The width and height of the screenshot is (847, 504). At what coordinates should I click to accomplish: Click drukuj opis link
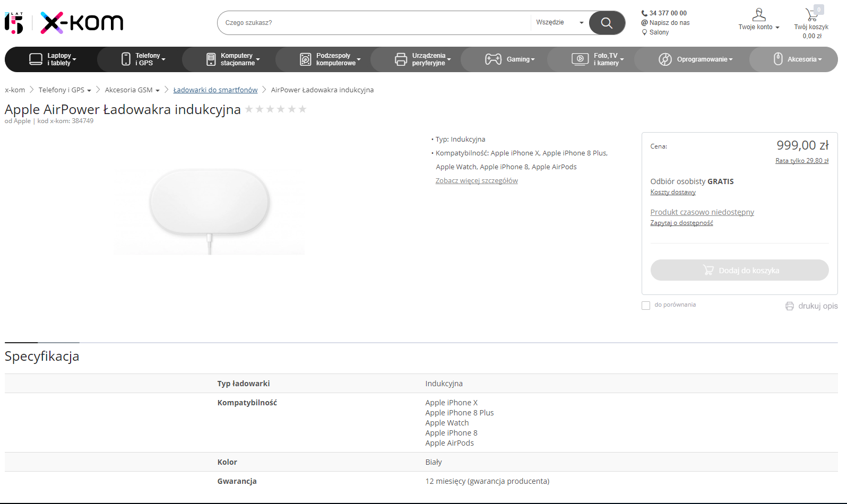pos(818,306)
